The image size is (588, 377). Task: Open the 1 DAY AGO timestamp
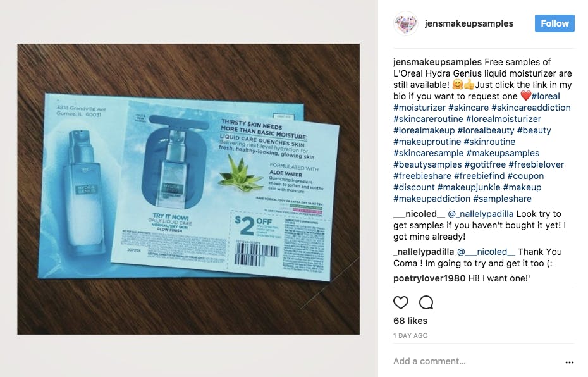click(410, 335)
